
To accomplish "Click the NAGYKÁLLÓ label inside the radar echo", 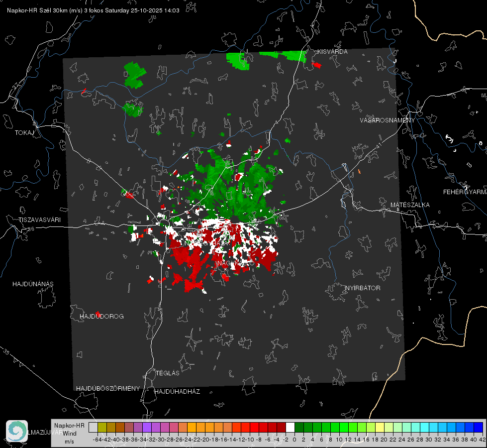I will [x=236, y=263].
